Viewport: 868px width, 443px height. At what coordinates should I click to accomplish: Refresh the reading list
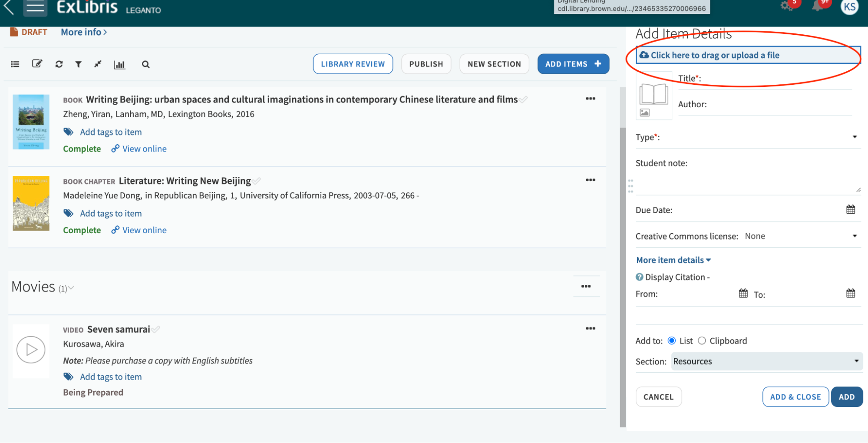[59, 64]
